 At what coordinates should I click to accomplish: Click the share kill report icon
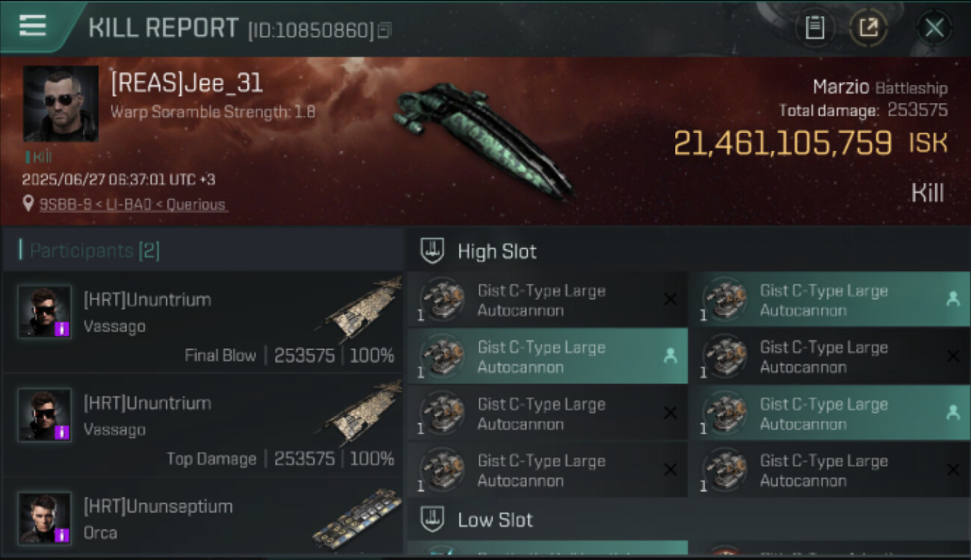[x=868, y=28]
